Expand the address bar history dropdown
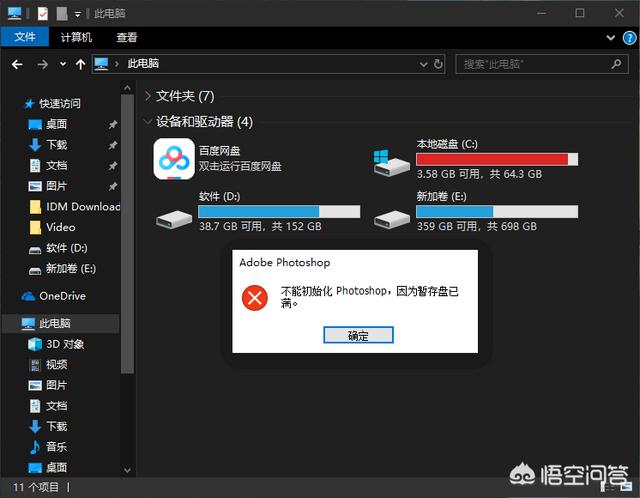640x498 pixels. pyautogui.click(x=424, y=64)
